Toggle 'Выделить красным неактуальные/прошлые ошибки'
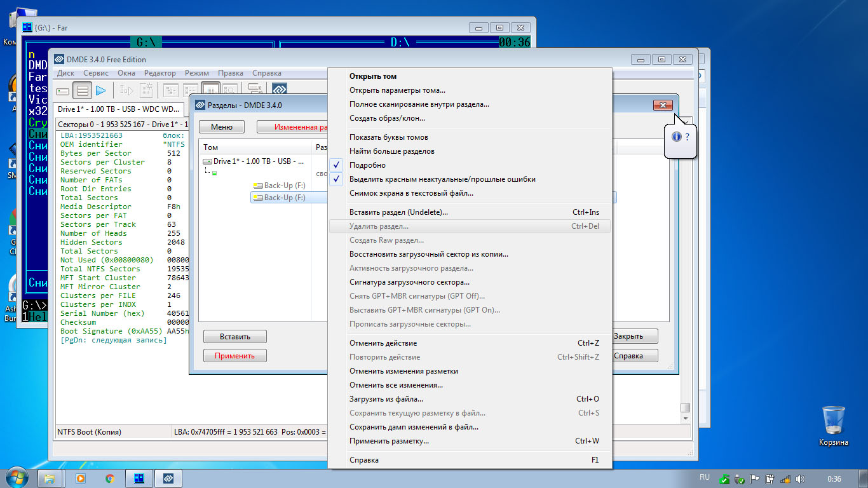 click(x=442, y=179)
